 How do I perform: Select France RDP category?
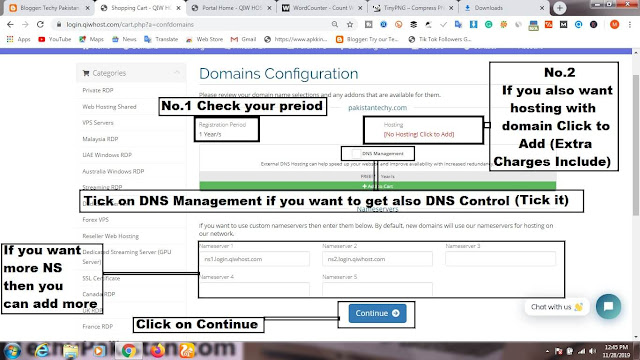pos(98,327)
